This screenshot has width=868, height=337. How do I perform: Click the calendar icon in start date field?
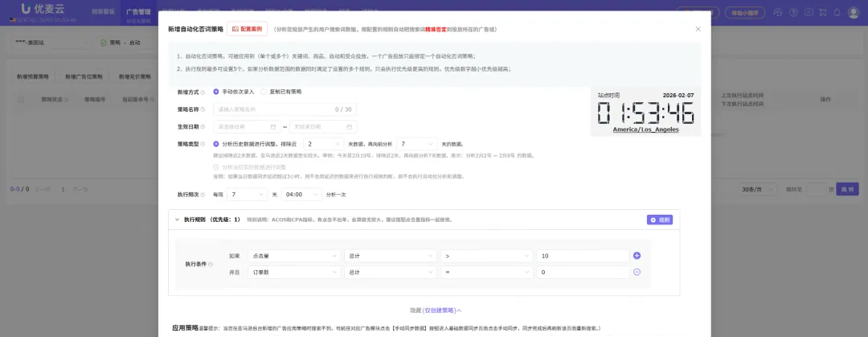click(x=272, y=127)
